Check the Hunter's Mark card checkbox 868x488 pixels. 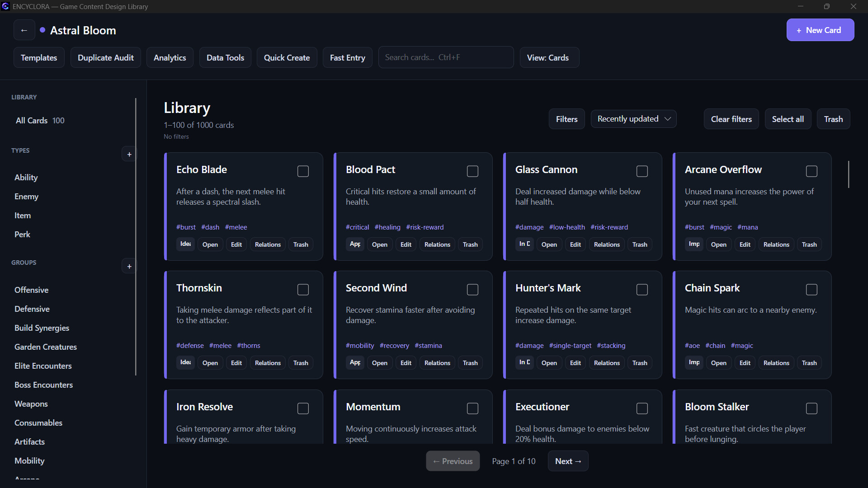coord(642,290)
